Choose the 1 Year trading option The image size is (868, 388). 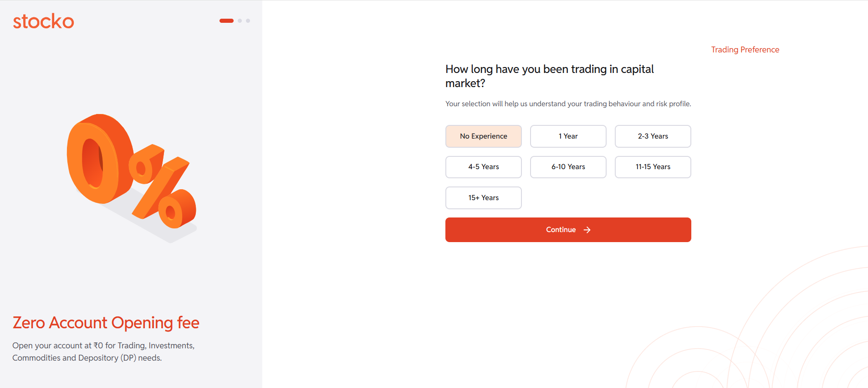(x=568, y=136)
